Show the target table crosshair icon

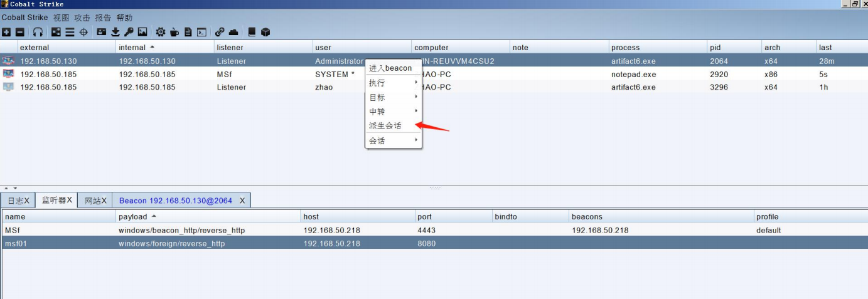(83, 32)
